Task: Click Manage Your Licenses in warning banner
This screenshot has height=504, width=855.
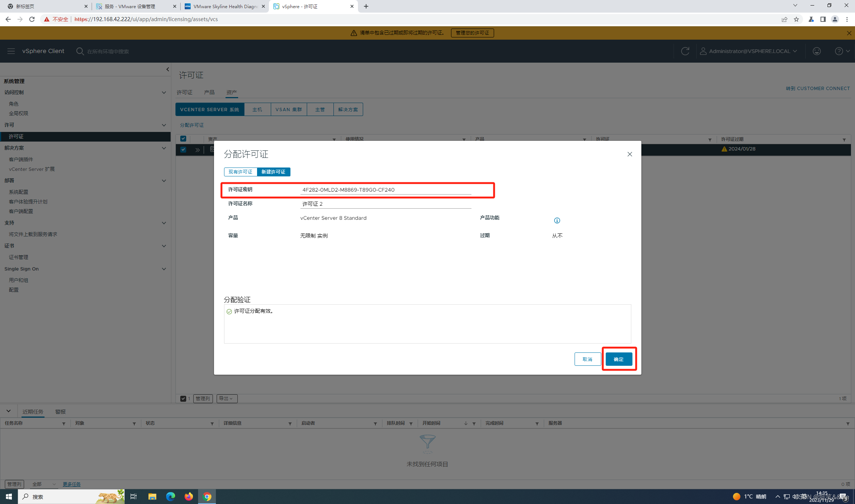Action: pos(472,33)
